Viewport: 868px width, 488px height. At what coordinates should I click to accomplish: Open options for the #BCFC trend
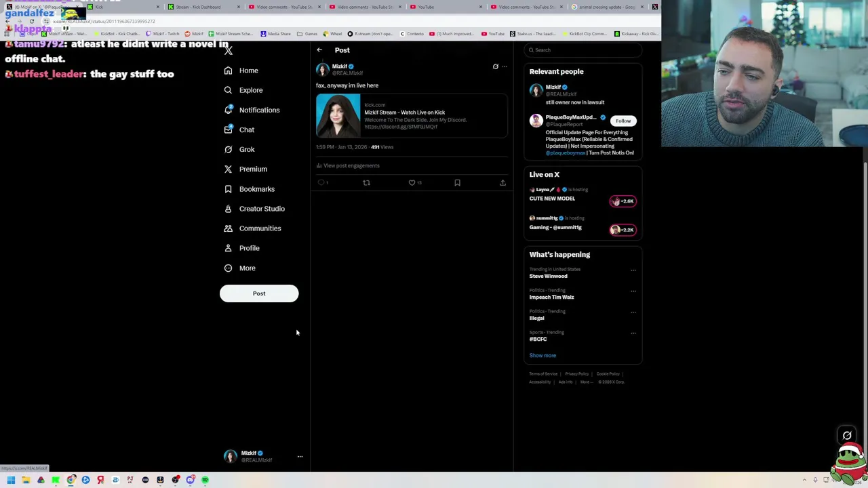coord(633,333)
